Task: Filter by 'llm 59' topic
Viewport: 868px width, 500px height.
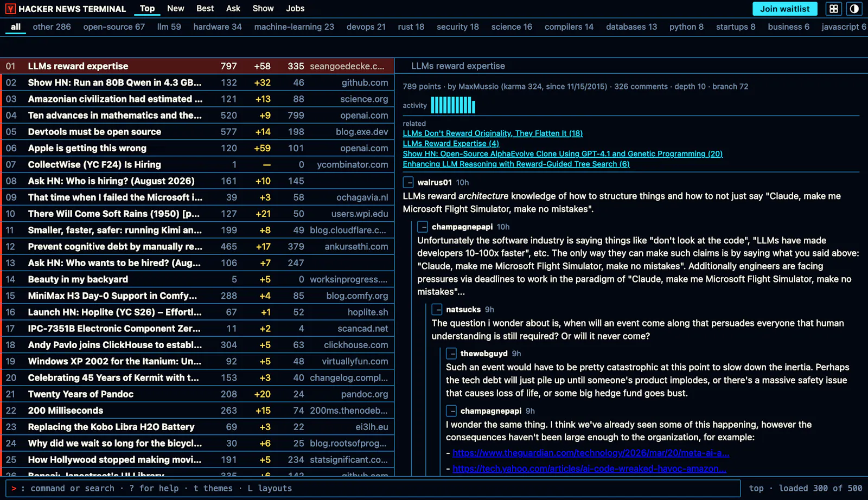Action: pos(169,27)
